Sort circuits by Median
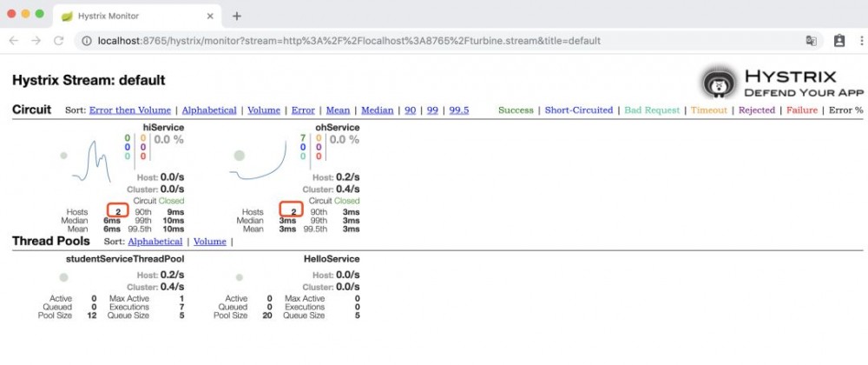868x365 pixels. 377,110
